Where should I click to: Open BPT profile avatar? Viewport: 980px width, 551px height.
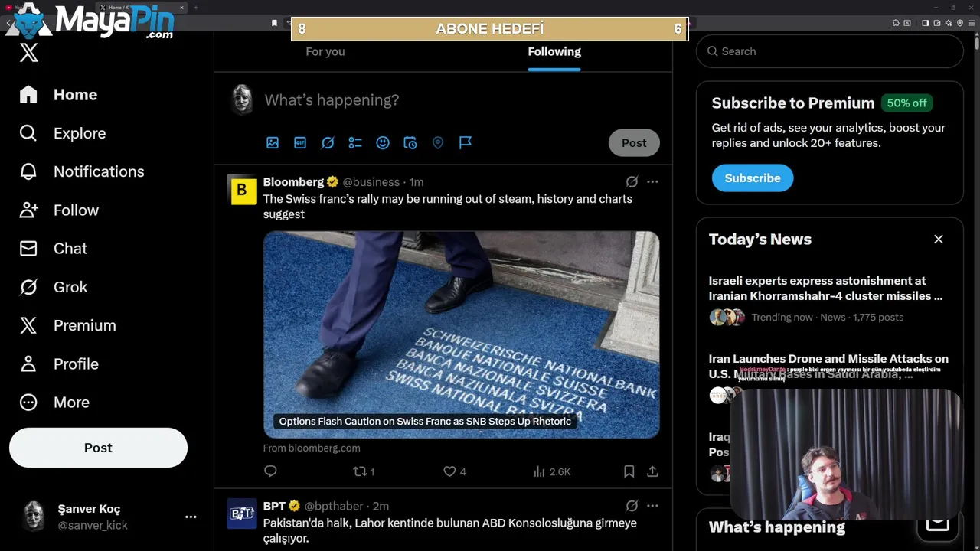click(x=242, y=514)
